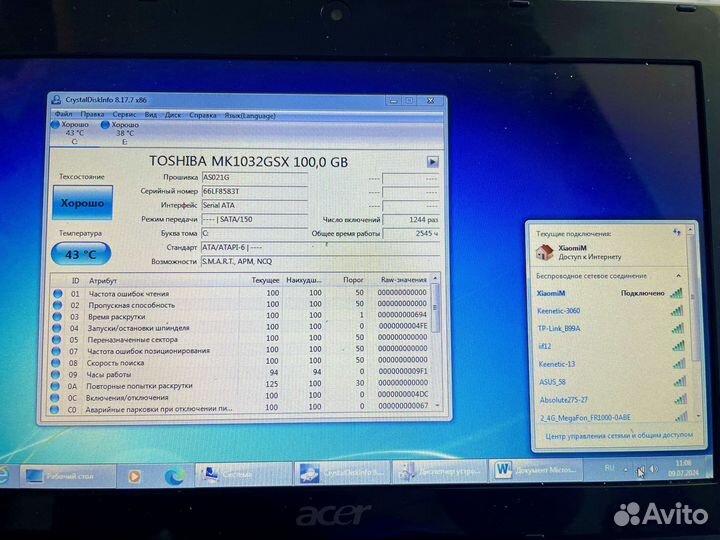Click the status icon of row 05
This screenshot has height=540, width=720.
click(56, 339)
